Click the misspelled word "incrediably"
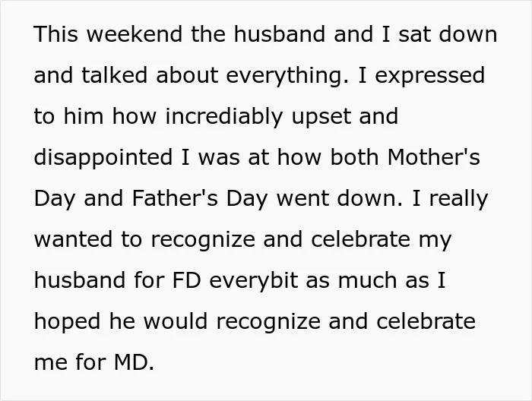The image size is (532, 401). [224, 117]
